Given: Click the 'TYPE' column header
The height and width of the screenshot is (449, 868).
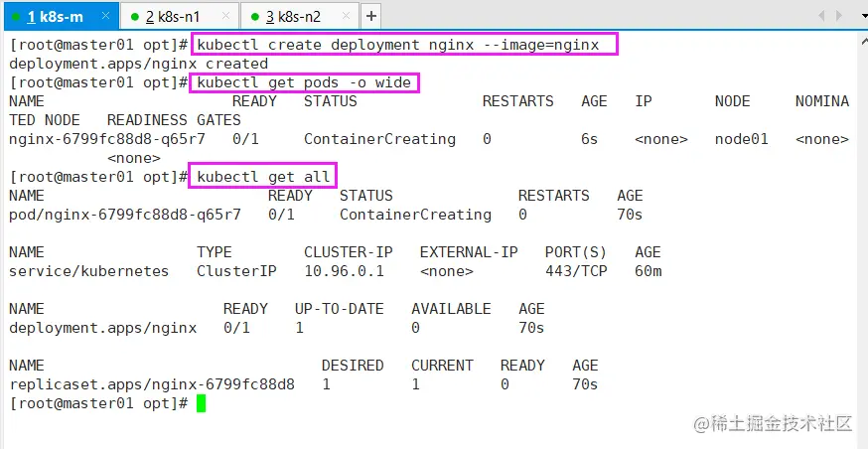Looking at the screenshot, I should (215, 252).
